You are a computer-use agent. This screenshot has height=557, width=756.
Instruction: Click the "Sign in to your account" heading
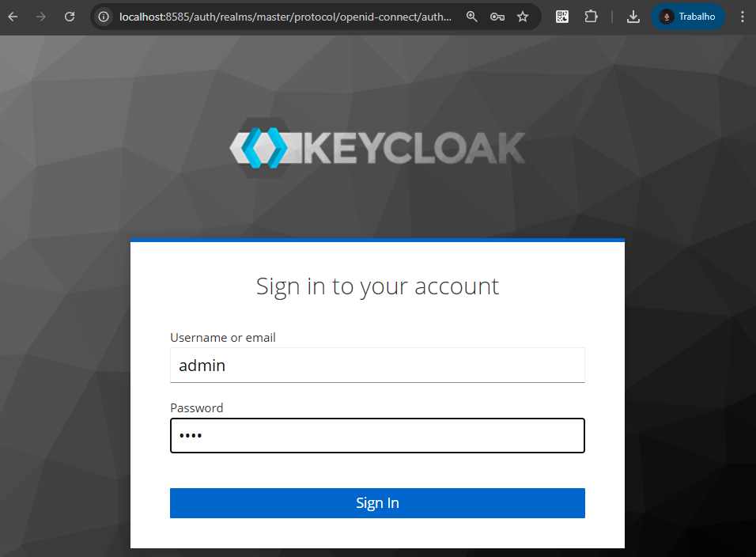point(377,286)
